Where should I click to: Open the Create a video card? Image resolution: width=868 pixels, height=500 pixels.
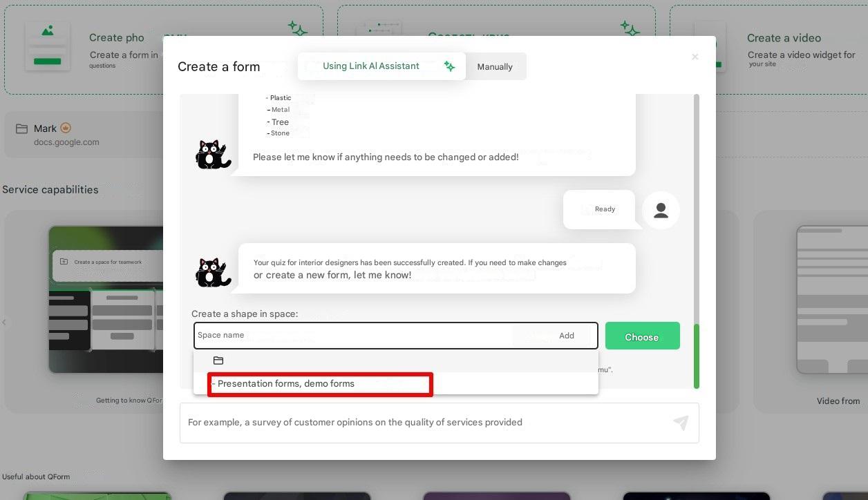[x=767, y=50]
